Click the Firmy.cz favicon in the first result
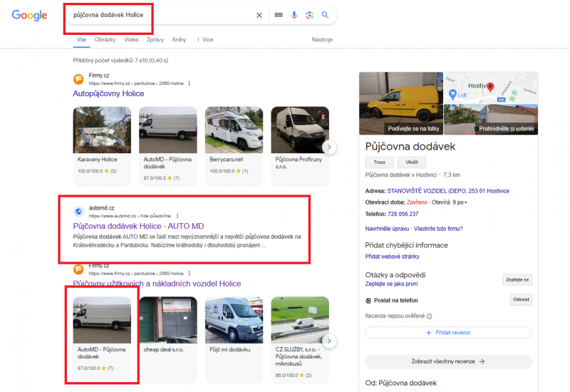570x392 pixels. coord(78,79)
